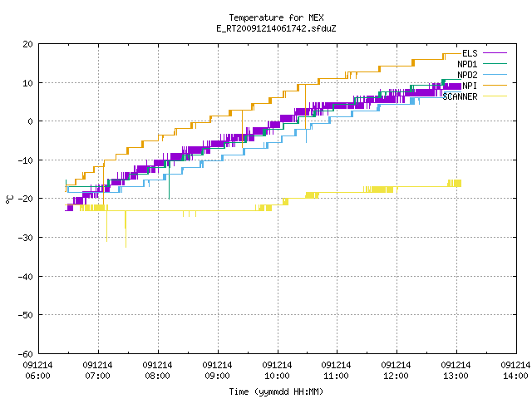Screen dimensions: 532x399
Task: Click the y-axis label -30
Action: click(x=26, y=238)
